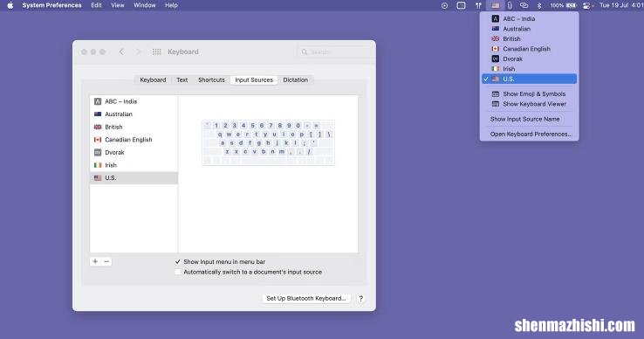Select ABC – India in the sources list

[x=134, y=101]
